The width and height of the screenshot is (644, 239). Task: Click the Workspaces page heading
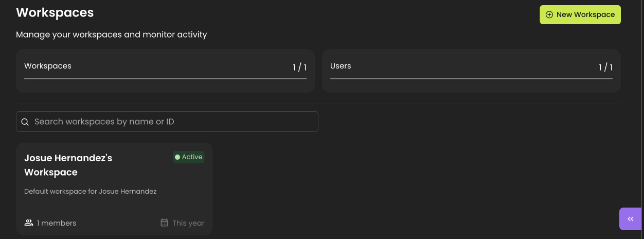(55, 12)
